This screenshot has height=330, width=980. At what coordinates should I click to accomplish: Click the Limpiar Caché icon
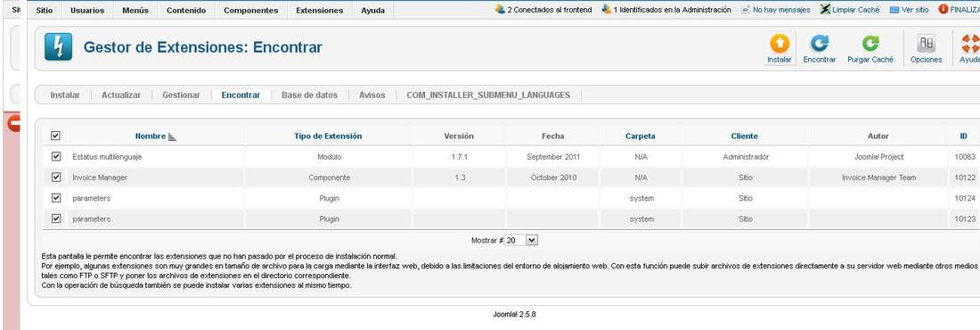pos(826,10)
